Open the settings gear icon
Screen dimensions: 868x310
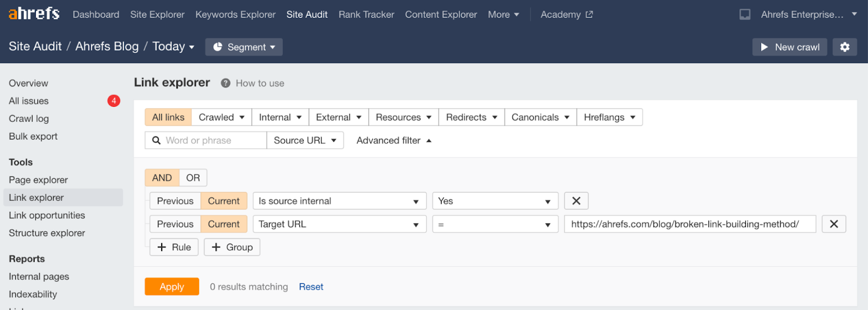[x=845, y=47]
